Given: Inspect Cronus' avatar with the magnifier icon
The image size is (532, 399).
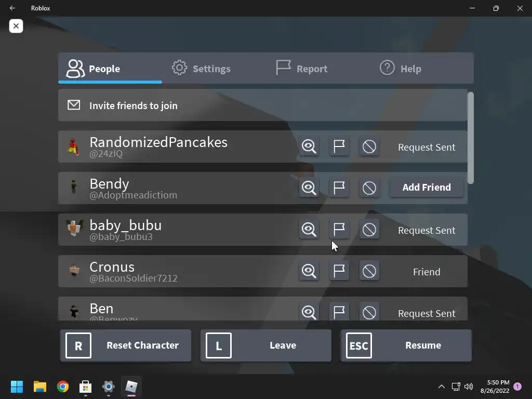Looking at the screenshot, I should pyautogui.click(x=309, y=271).
